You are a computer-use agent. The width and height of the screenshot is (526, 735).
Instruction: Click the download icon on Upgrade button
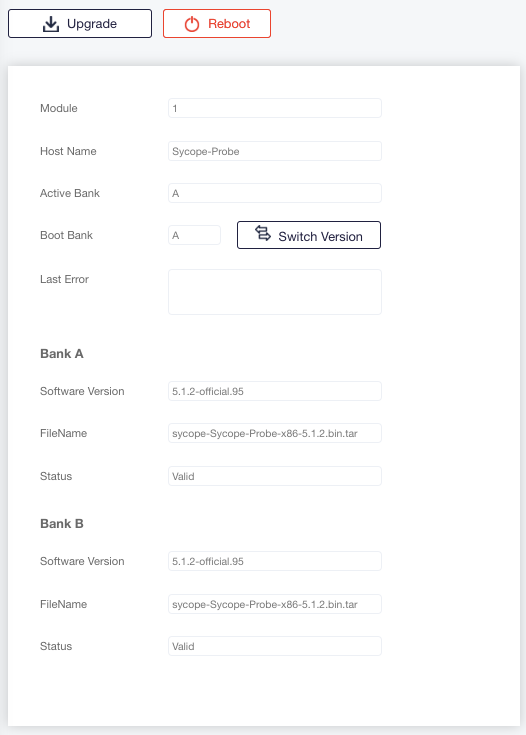coord(51,24)
